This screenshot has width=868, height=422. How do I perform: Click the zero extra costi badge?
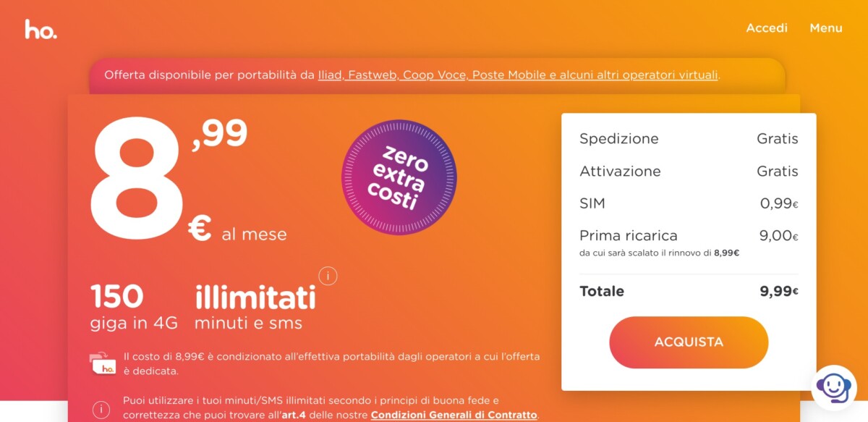tap(399, 177)
